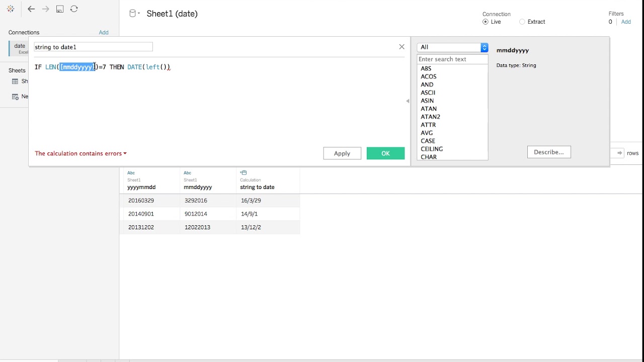644x362 pixels.
Task: Select CHAR in function list
Action: point(429,157)
